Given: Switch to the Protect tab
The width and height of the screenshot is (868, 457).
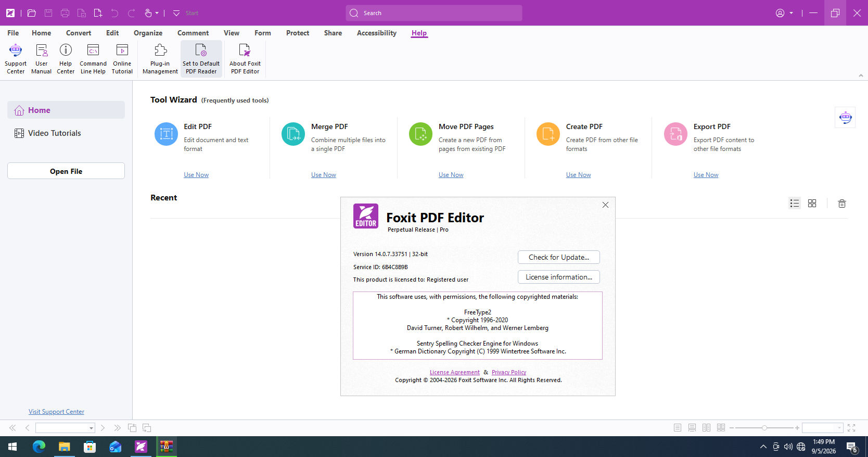Looking at the screenshot, I should tap(298, 33).
